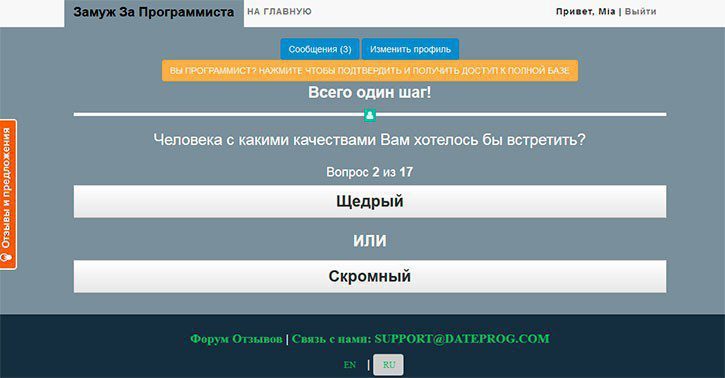Click the SUPPORT@DATEPROG.COM email link

[x=462, y=339]
